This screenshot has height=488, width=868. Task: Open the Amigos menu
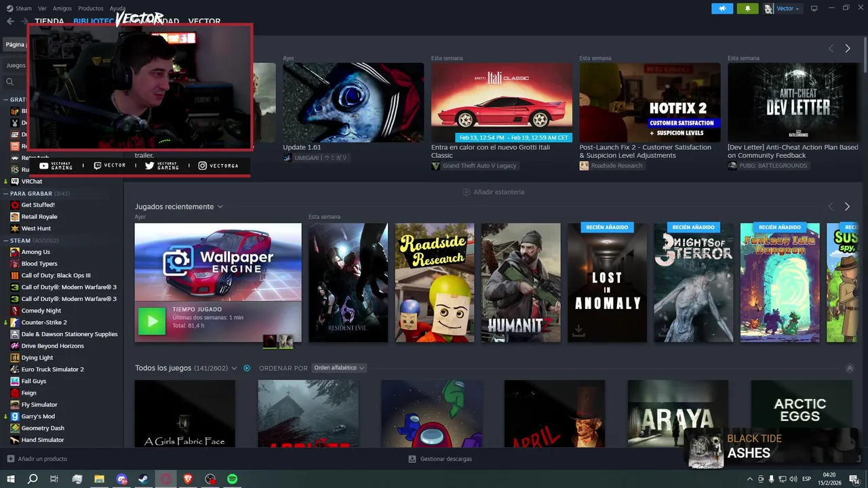pos(62,8)
